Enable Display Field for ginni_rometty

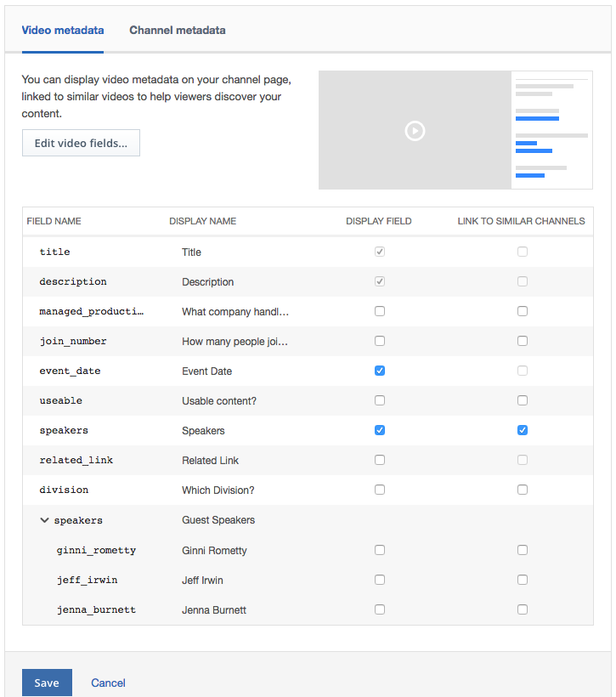tap(380, 550)
